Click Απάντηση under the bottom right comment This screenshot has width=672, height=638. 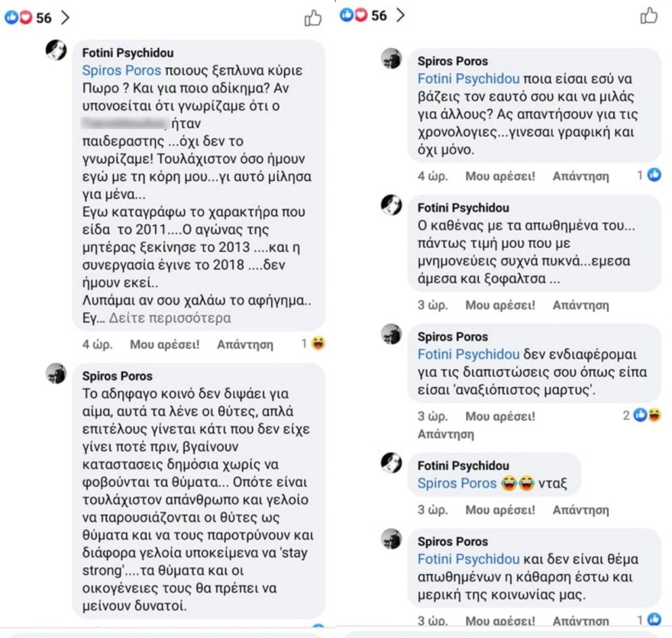[583, 618]
